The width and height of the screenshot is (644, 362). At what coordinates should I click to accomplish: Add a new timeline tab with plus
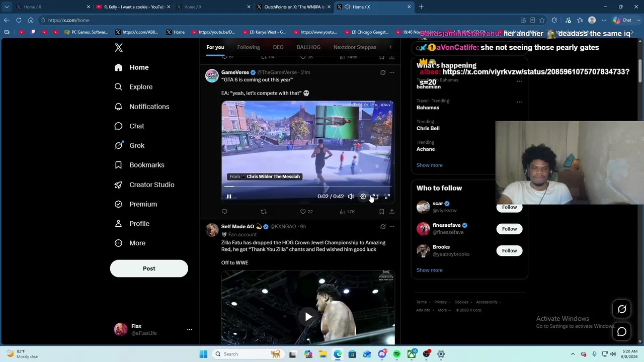[x=390, y=47]
